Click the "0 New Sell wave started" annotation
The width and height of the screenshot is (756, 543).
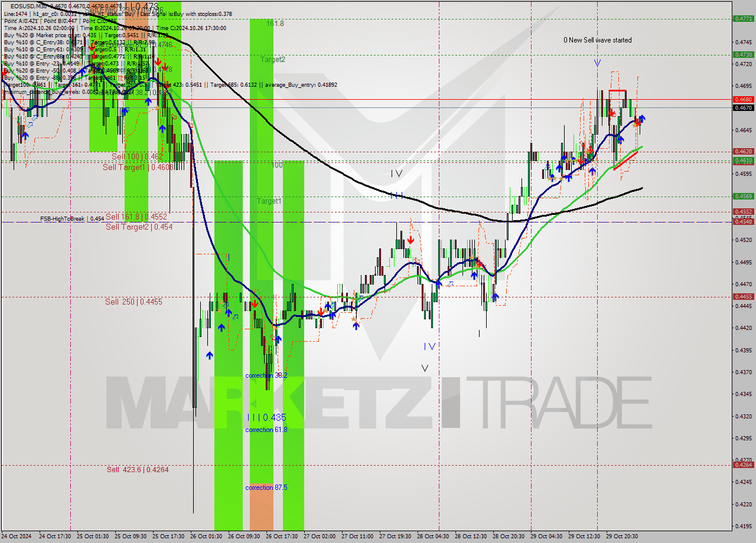click(x=597, y=40)
